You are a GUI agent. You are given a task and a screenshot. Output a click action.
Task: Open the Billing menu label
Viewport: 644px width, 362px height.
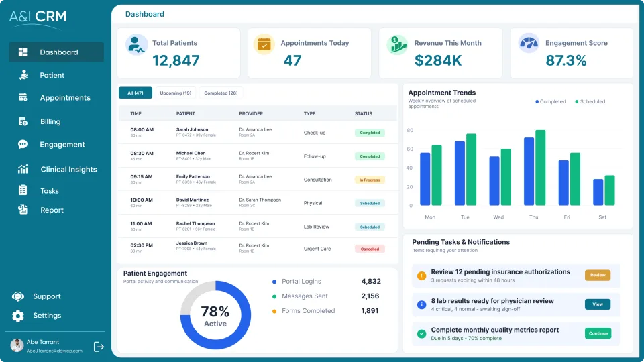[50, 121]
